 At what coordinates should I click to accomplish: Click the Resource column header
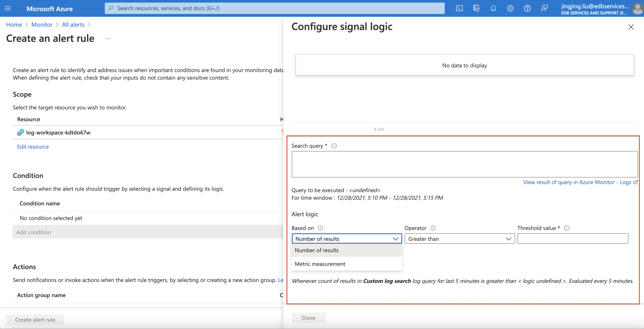pyautogui.click(x=29, y=119)
